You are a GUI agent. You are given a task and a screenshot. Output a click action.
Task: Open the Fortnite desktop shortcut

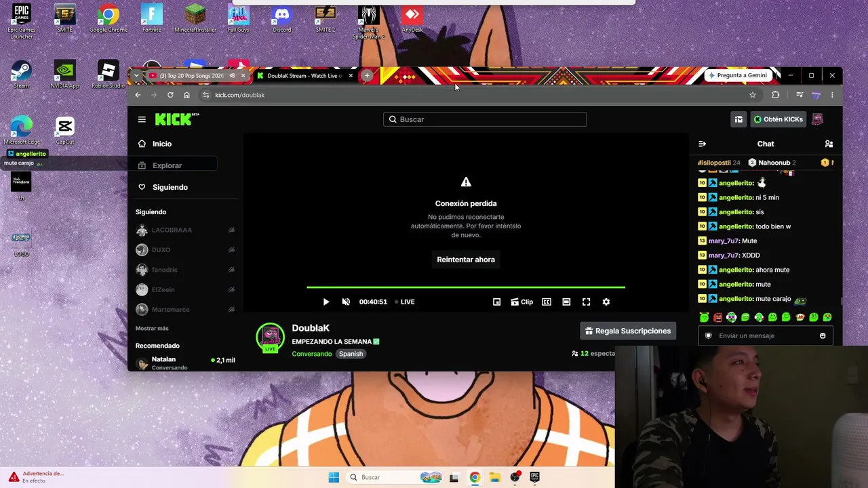[152, 19]
